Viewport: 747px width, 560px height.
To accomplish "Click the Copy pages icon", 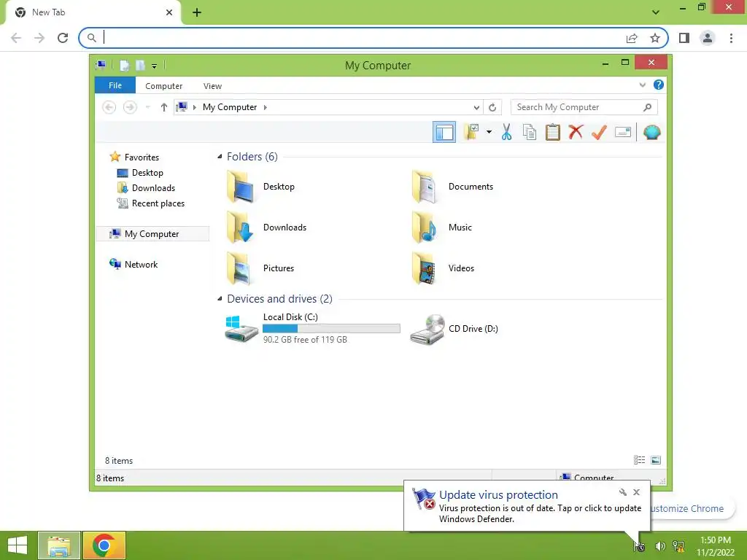I will [x=530, y=132].
